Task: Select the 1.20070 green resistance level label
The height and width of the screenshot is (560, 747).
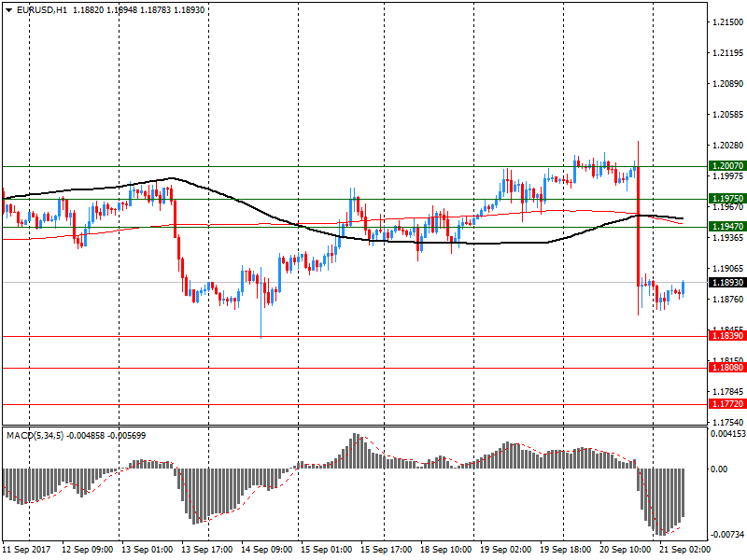Action: click(727, 166)
